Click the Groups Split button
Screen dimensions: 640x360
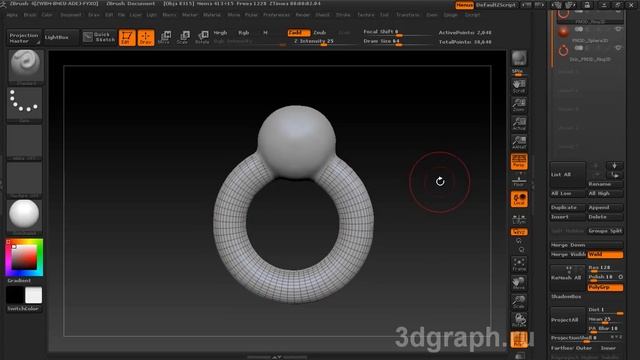pos(605,231)
